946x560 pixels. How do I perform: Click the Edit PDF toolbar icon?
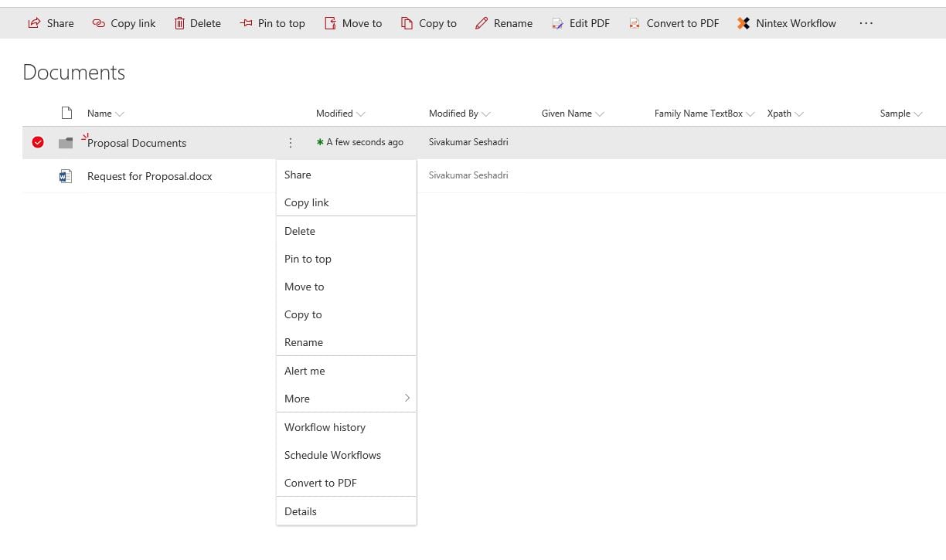pos(557,23)
